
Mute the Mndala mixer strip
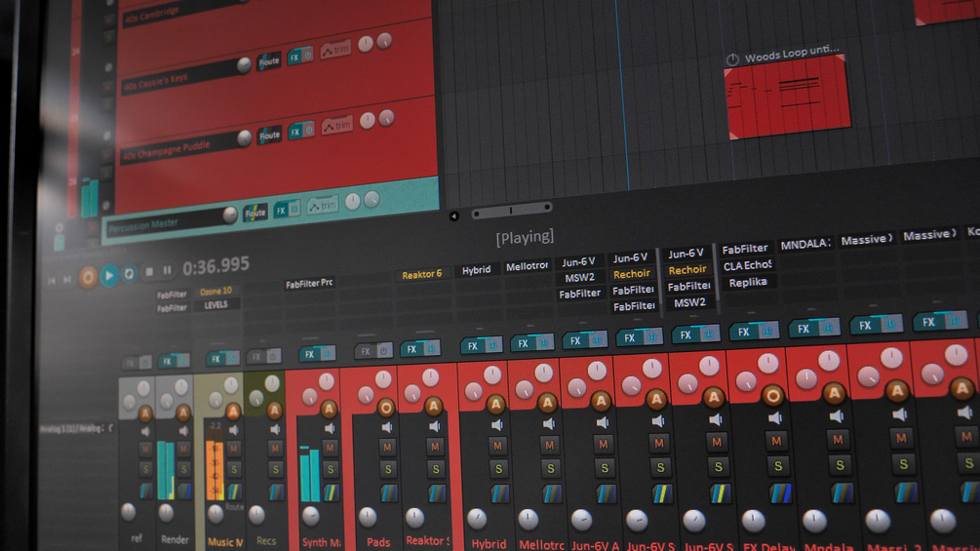click(838, 440)
